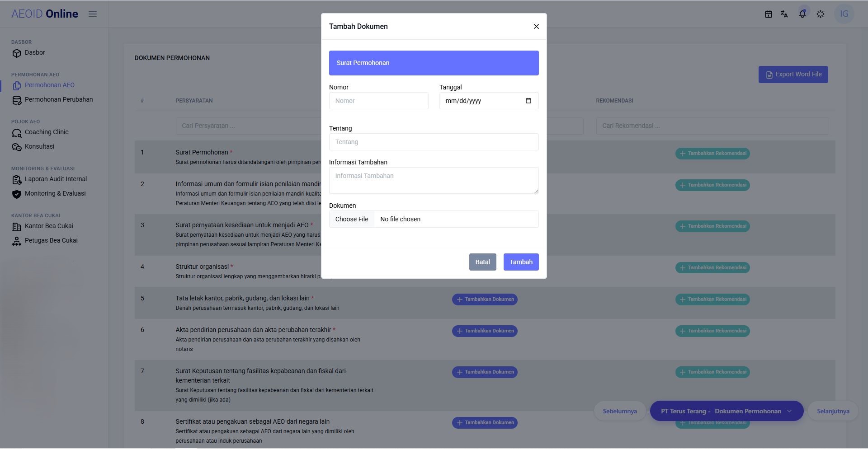
Task: Click the PERSYARATAN column header
Action: pos(194,101)
